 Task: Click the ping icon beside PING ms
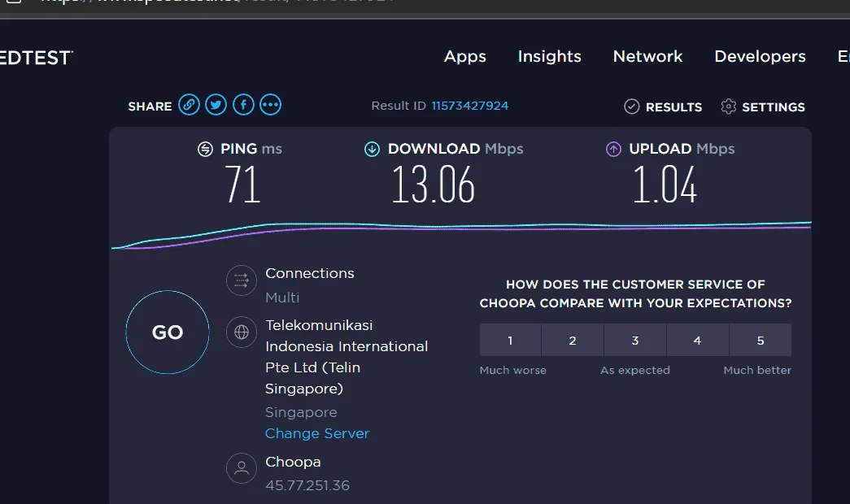[x=205, y=149]
